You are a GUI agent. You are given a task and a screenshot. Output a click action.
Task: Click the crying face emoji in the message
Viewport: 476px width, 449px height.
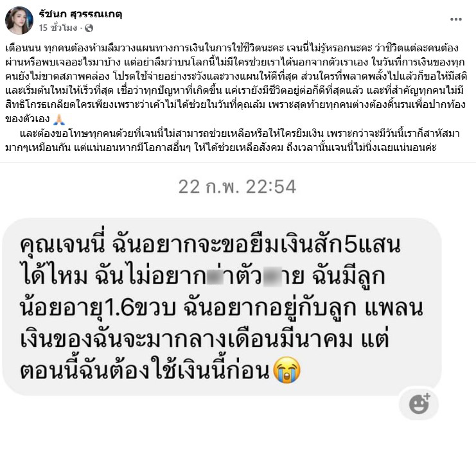point(287,370)
